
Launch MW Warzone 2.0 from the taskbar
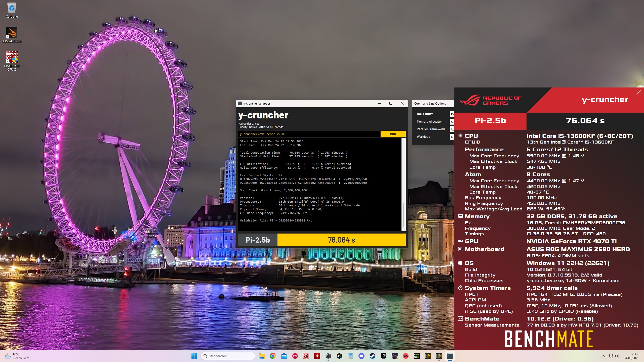[417, 356]
